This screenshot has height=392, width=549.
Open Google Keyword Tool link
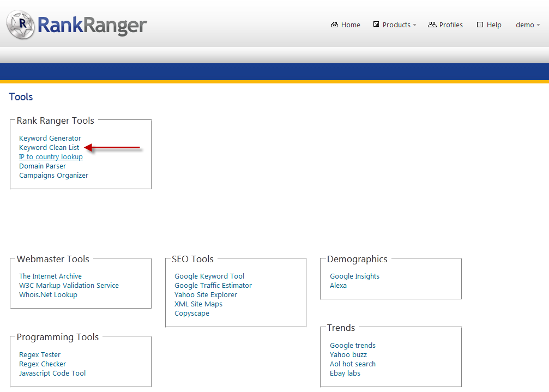pyautogui.click(x=209, y=276)
